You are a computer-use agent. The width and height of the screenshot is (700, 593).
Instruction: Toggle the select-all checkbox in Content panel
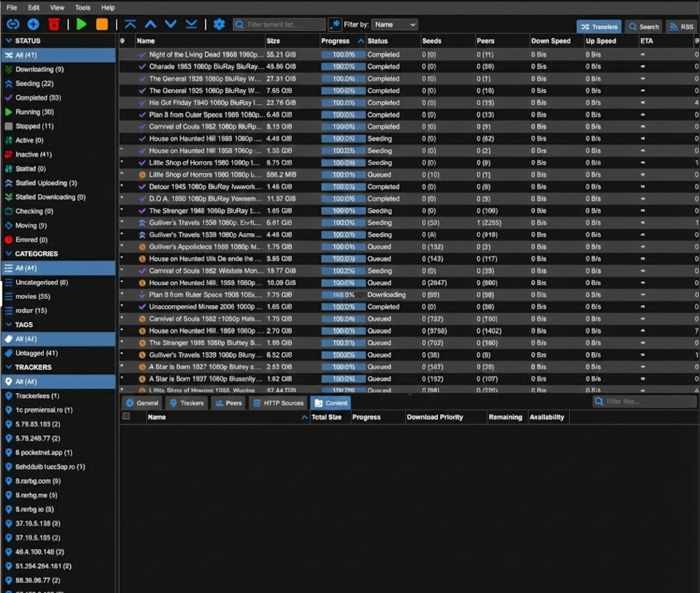tap(126, 416)
